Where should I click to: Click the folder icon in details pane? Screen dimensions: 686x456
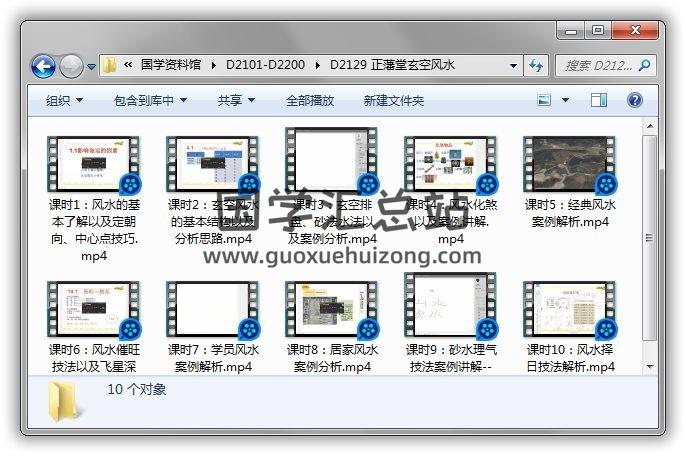pos(64,400)
